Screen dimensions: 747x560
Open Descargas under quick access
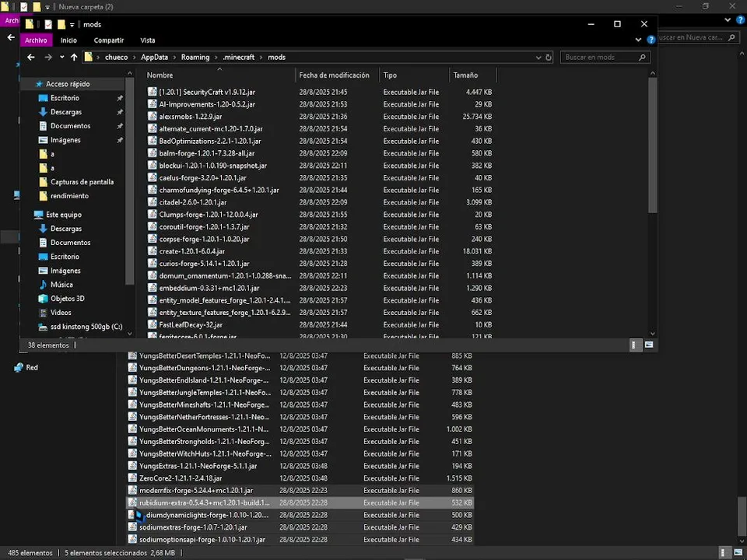click(65, 112)
